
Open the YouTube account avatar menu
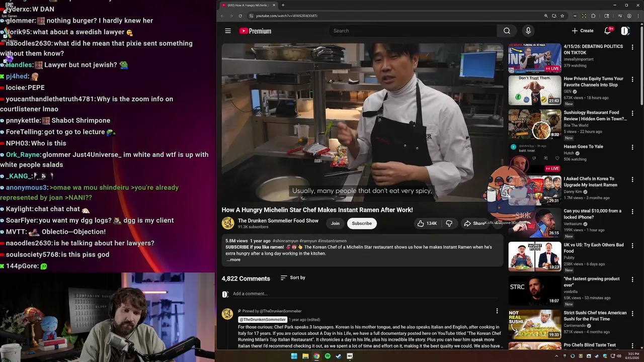625,31
